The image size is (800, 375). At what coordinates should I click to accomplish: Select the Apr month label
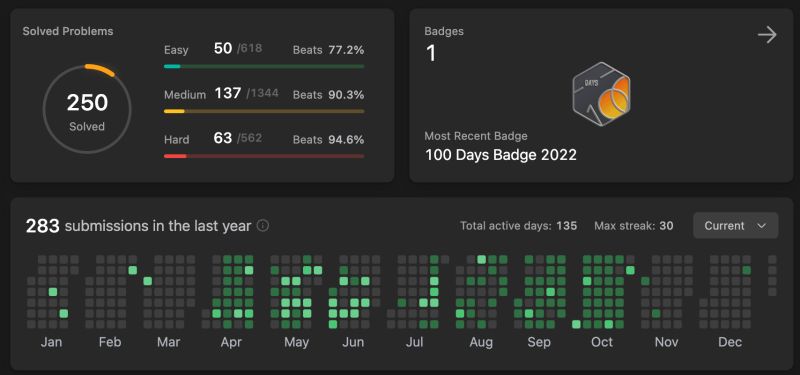click(231, 342)
